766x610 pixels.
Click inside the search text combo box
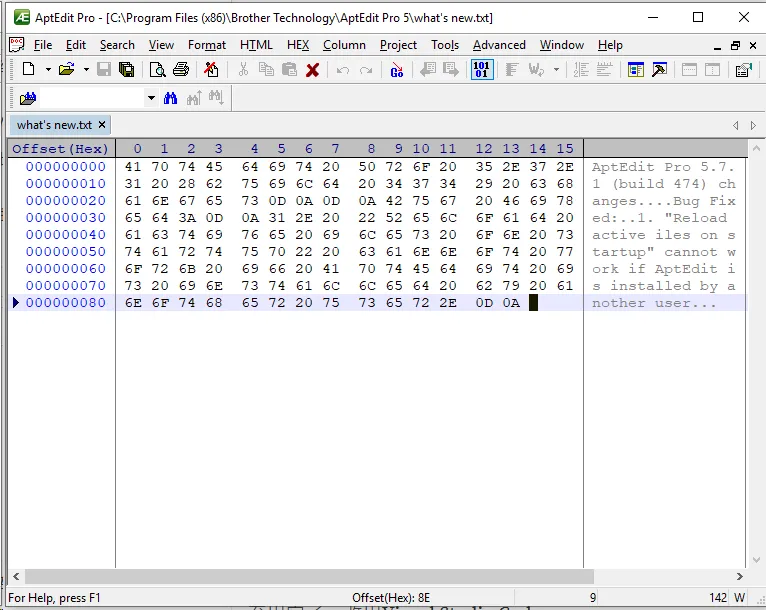93,98
